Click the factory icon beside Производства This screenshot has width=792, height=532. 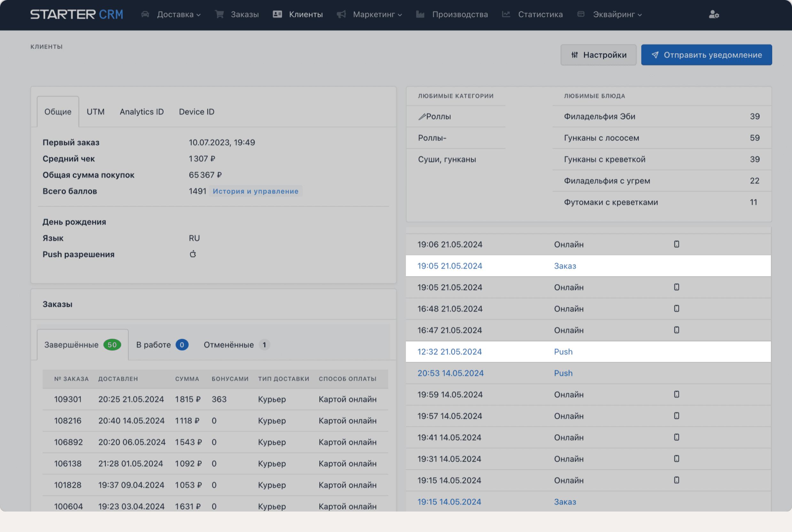420,14
